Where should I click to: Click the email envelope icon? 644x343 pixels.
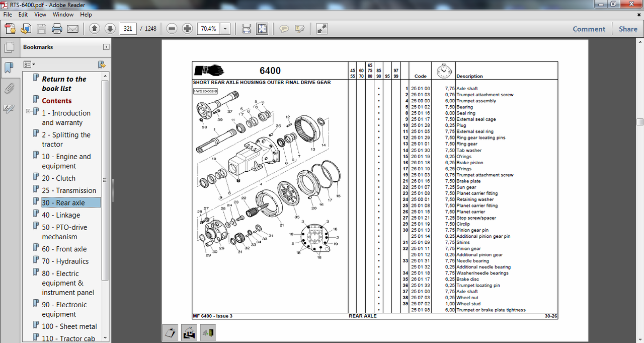[x=73, y=29]
